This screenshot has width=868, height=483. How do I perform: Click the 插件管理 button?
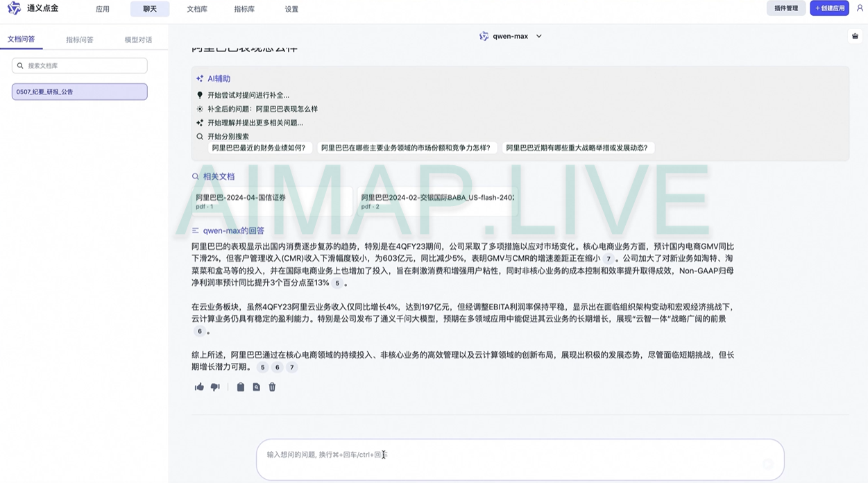785,8
